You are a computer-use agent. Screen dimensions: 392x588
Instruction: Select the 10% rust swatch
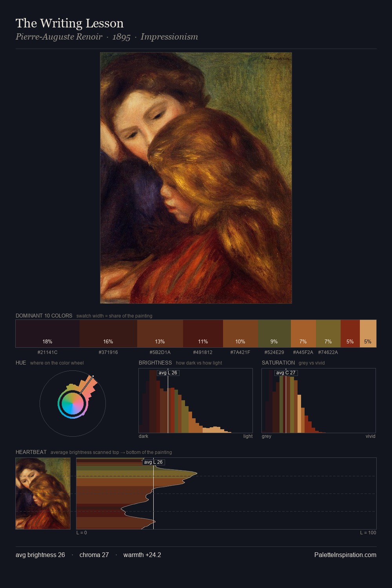tap(240, 334)
